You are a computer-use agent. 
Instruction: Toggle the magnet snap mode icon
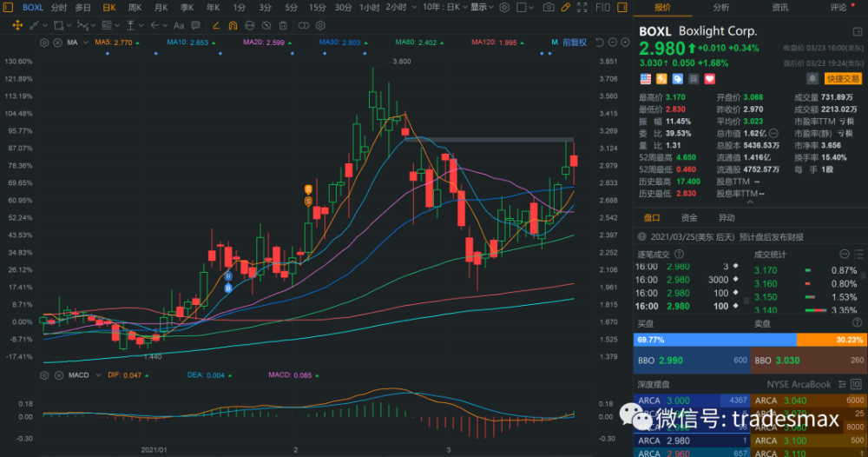[x=233, y=25]
